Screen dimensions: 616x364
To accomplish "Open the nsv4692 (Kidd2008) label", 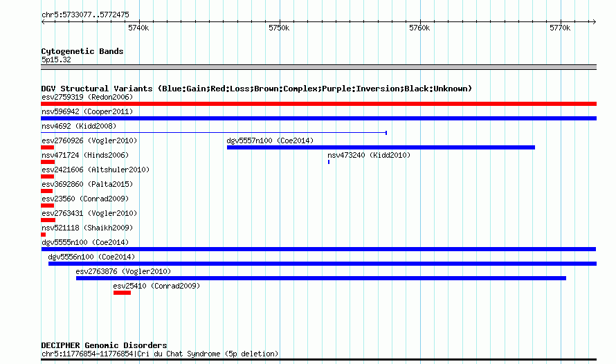I will click(x=79, y=126).
